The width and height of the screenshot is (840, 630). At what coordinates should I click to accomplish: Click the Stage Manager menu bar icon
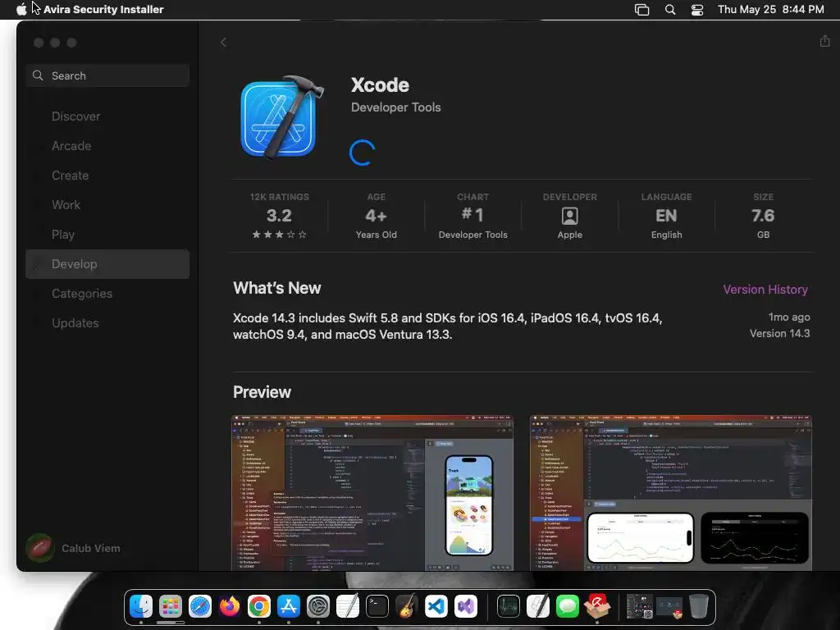click(641, 9)
